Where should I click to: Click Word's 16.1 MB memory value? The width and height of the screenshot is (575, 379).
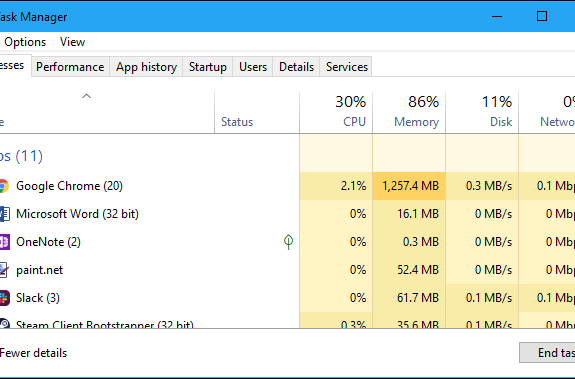coord(418,214)
